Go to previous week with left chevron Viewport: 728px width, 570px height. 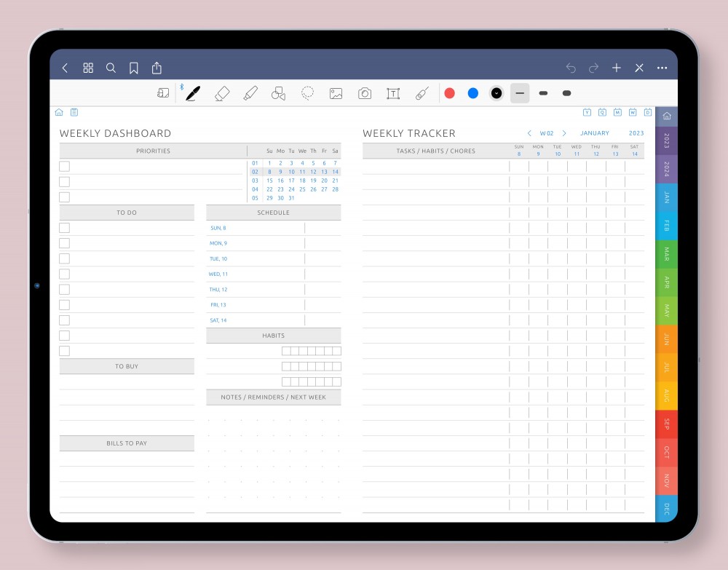tap(529, 133)
